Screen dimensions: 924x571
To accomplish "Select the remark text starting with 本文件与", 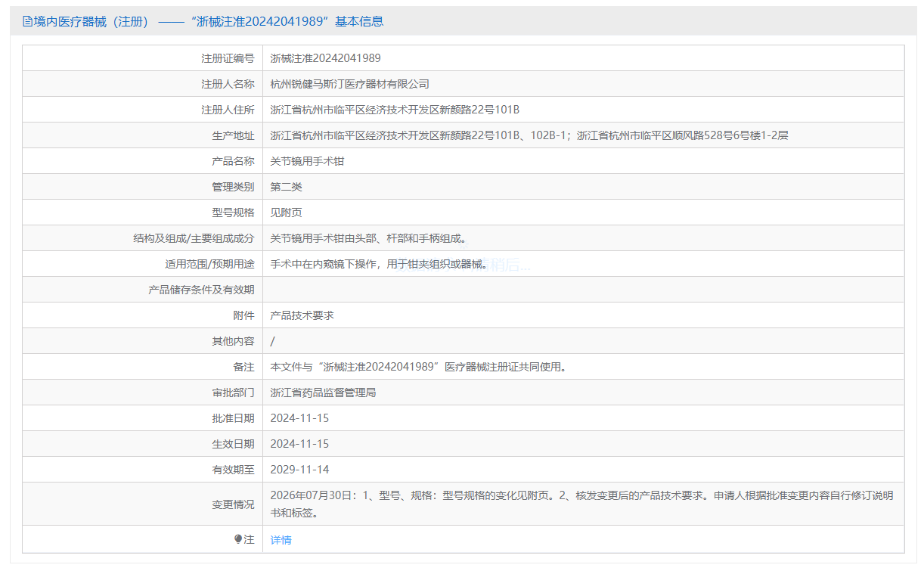I will pos(419,367).
